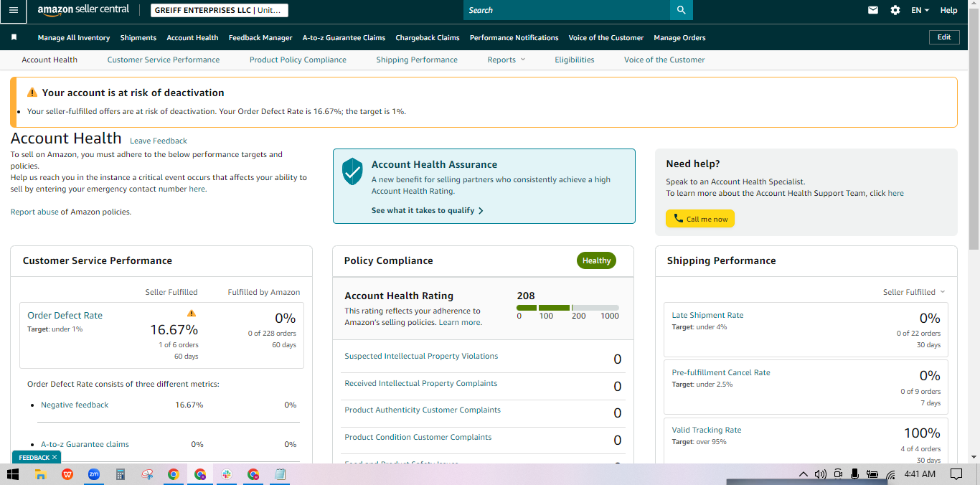Open the Slack taskbar icon
This screenshot has height=485, width=980.
[x=226, y=474]
